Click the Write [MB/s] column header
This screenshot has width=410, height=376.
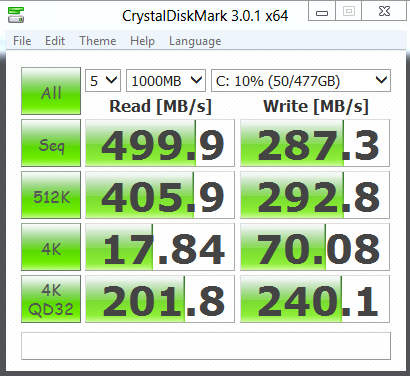[x=316, y=106]
